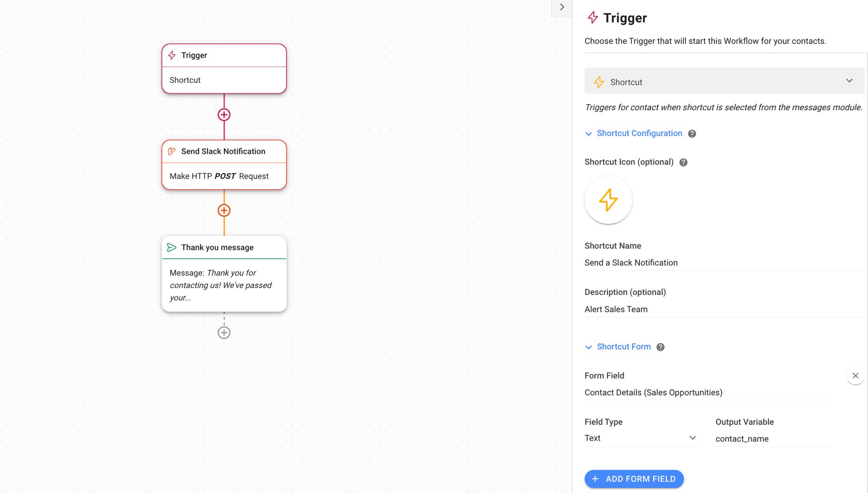This screenshot has width=868, height=493.
Task: Collapse the Shortcut Form section
Action: point(589,346)
